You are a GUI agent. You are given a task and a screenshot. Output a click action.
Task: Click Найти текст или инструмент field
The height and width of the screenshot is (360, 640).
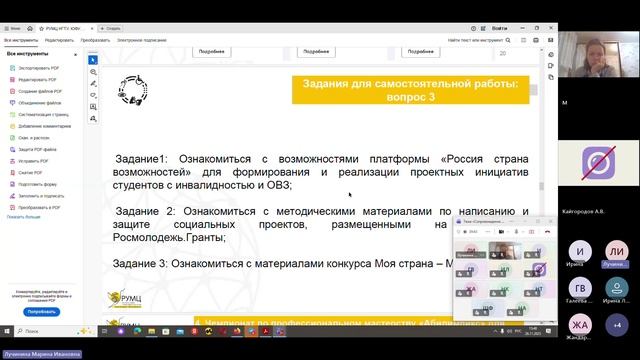tap(476, 40)
